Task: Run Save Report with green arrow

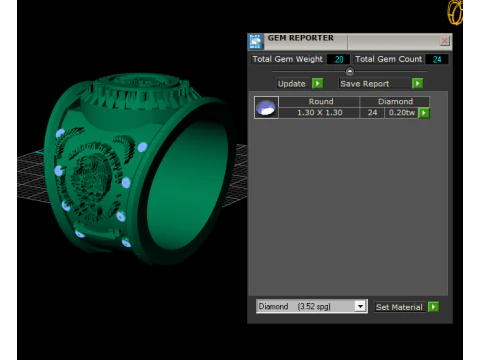Action: [x=418, y=83]
